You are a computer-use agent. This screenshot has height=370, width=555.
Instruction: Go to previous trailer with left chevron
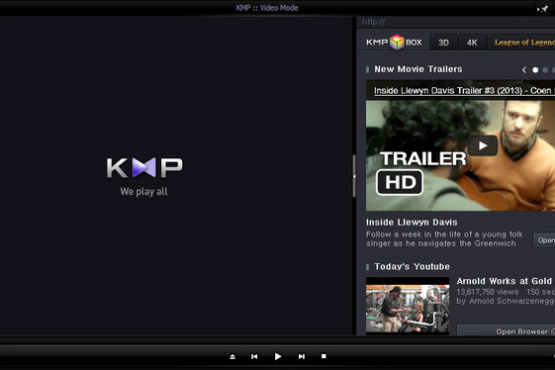[x=524, y=70]
